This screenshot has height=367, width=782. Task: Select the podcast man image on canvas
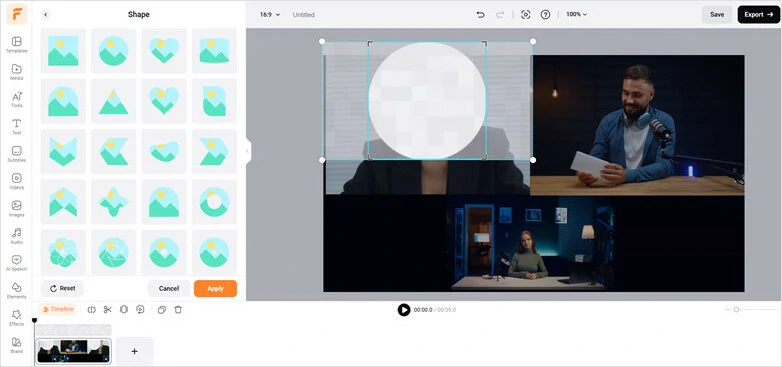pyautogui.click(x=637, y=125)
